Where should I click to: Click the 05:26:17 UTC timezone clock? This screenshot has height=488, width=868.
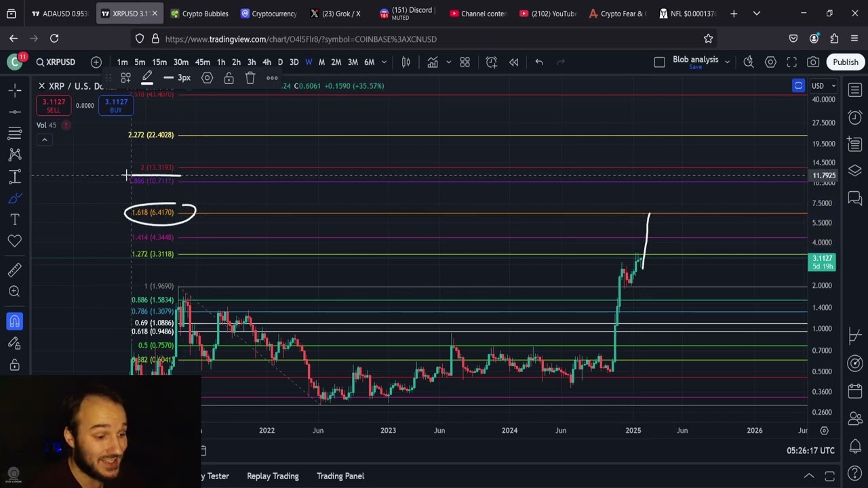pos(810,451)
